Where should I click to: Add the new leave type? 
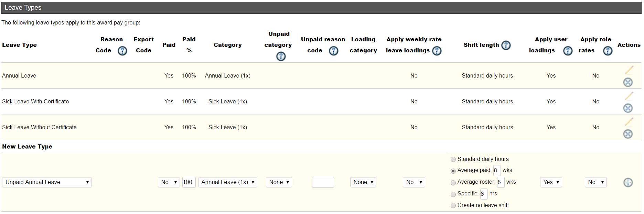coord(628,182)
